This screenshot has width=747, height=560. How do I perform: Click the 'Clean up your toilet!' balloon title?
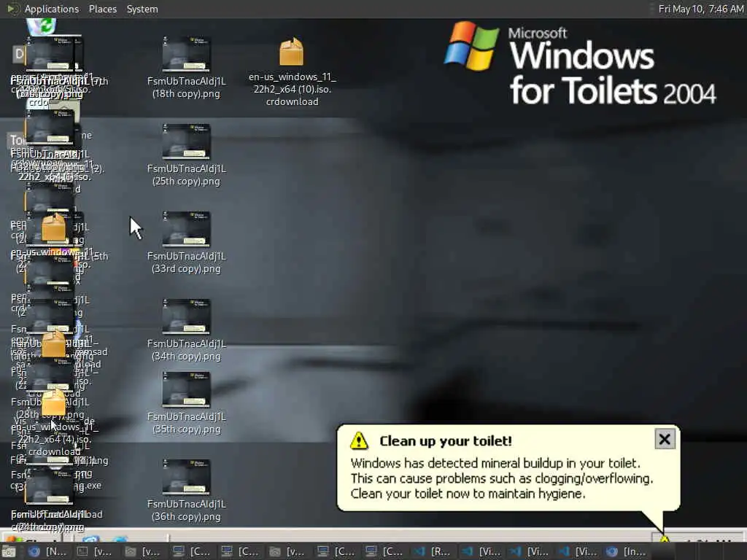(446, 441)
